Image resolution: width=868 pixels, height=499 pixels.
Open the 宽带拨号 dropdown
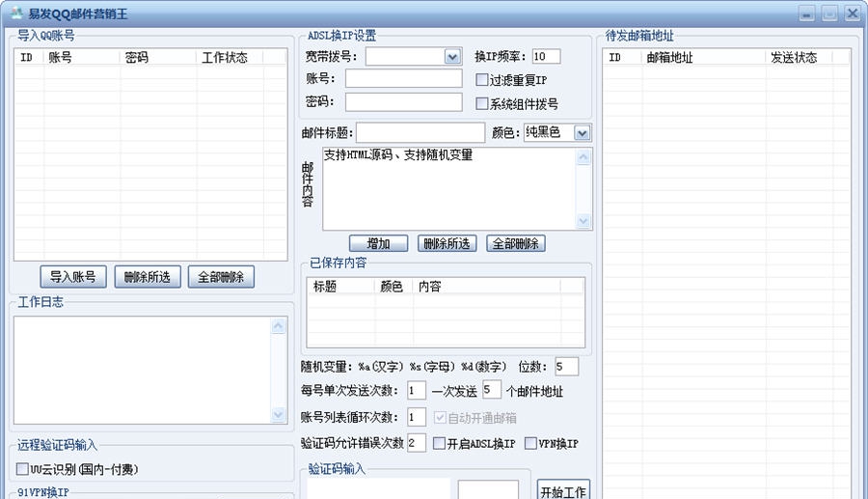point(452,57)
